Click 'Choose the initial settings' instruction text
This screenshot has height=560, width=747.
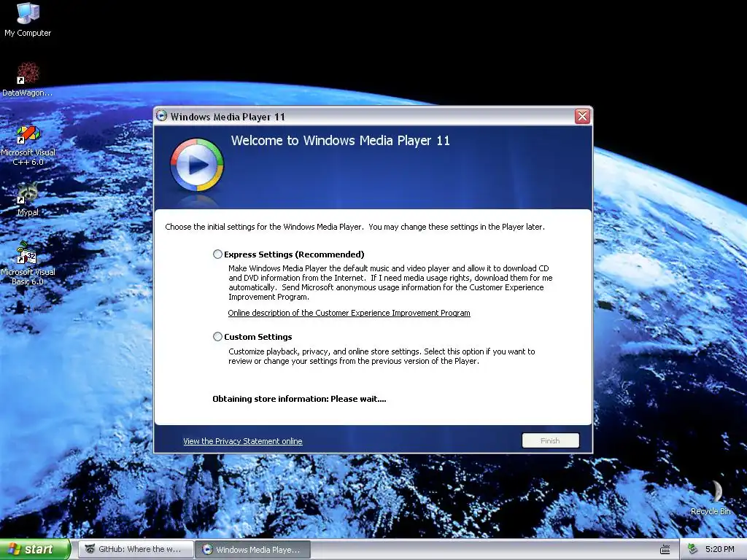(355, 227)
